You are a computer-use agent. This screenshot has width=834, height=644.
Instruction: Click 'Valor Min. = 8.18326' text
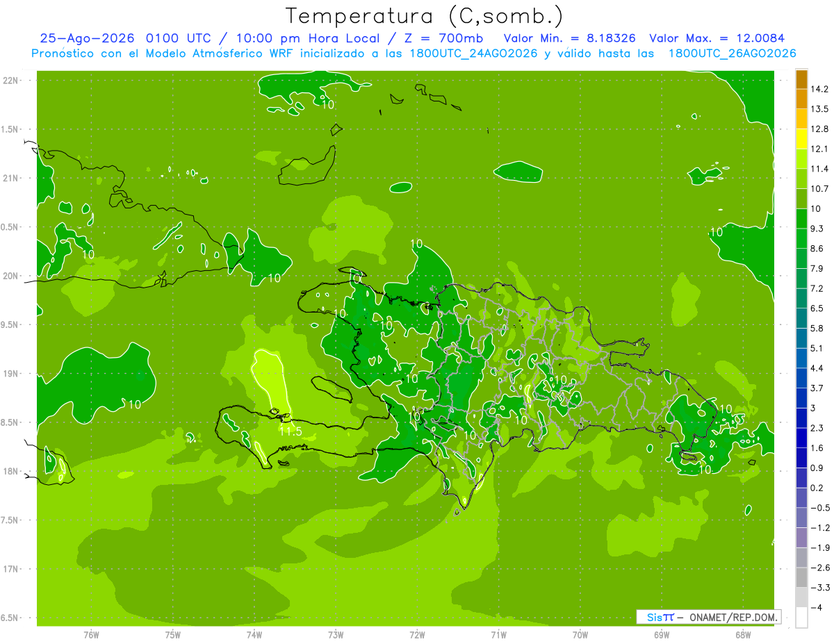click(x=569, y=38)
